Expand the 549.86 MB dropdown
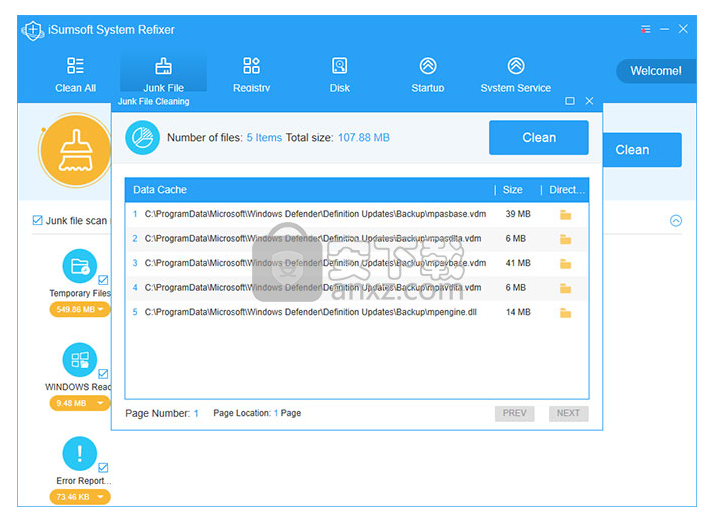Image resolution: width=720 pixels, height=527 pixels. point(80,309)
